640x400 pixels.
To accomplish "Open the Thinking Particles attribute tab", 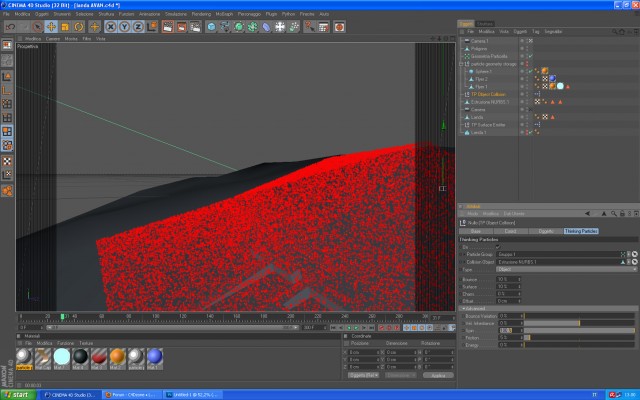I will click(581, 231).
